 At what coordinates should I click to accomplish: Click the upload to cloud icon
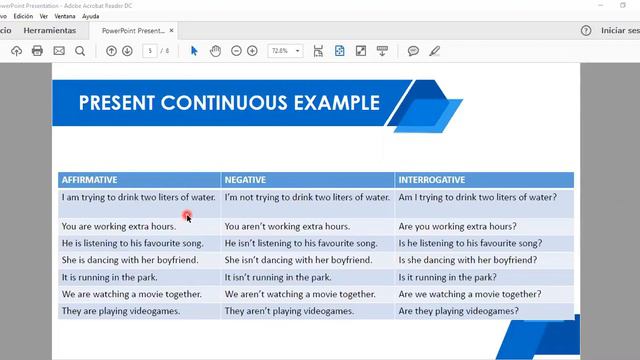point(16,51)
